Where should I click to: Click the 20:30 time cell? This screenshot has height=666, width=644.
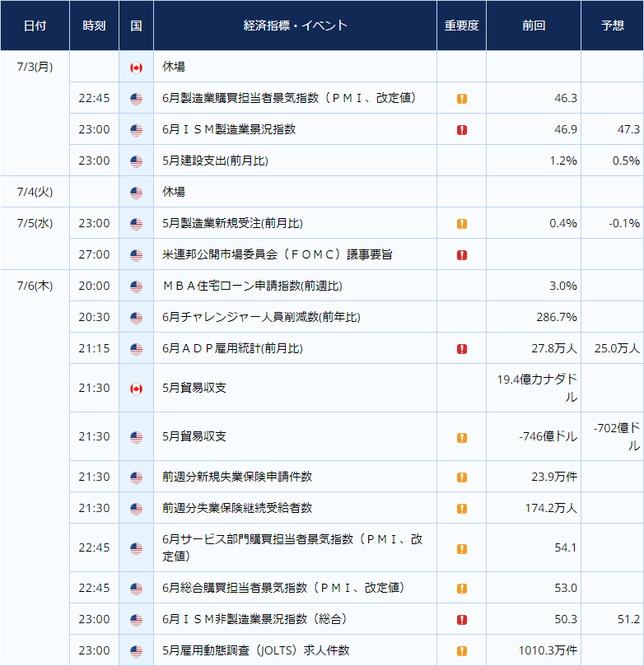94,317
